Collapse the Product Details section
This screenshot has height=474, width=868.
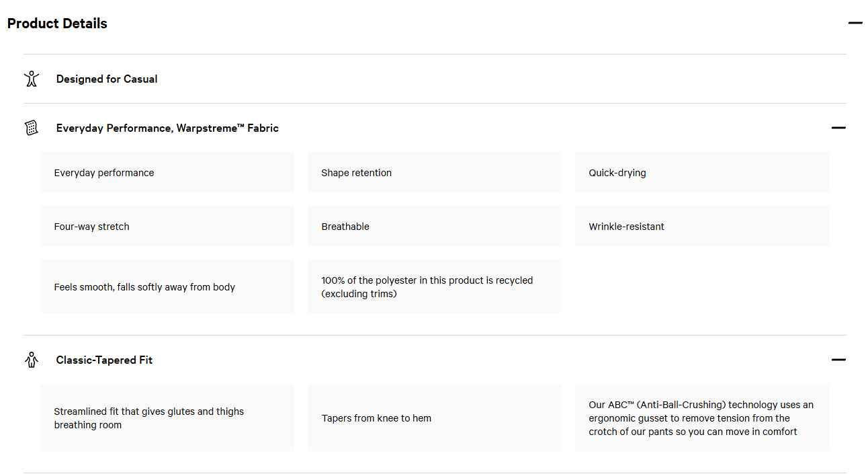[x=855, y=23]
